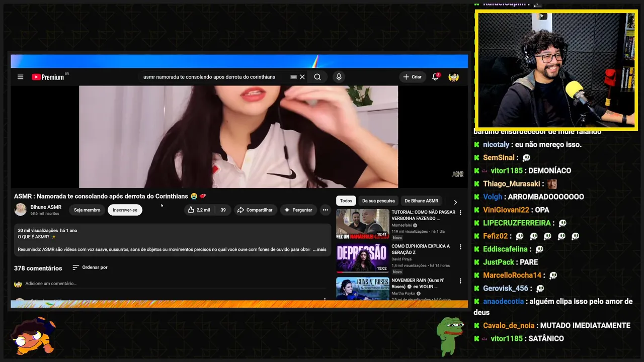Screen dimensions: 644x362
Task: Open more actions ellipsis under video
Action: tap(326, 210)
